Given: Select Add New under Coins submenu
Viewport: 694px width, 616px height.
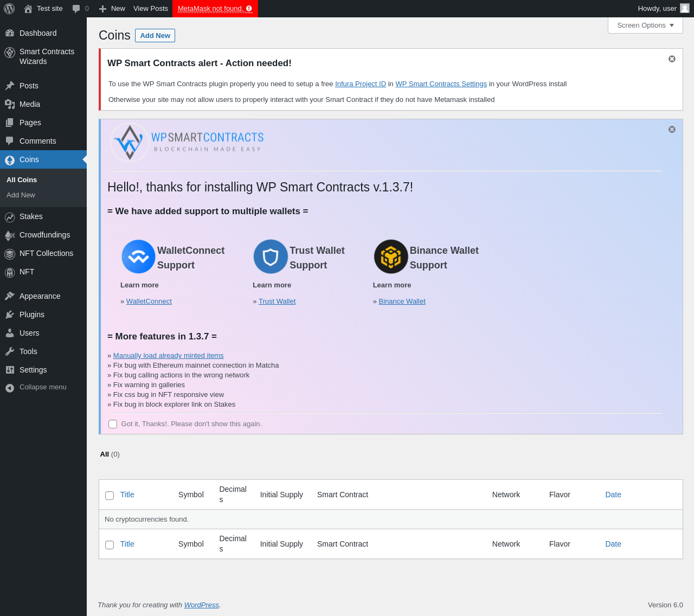Looking at the screenshot, I should (x=21, y=195).
